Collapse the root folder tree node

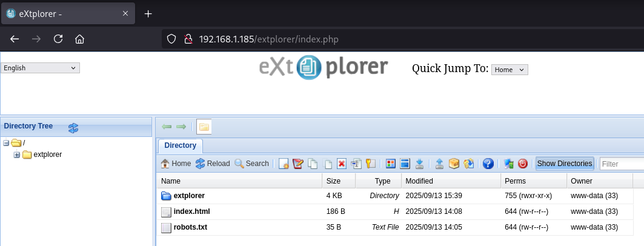[x=6, y=143]
